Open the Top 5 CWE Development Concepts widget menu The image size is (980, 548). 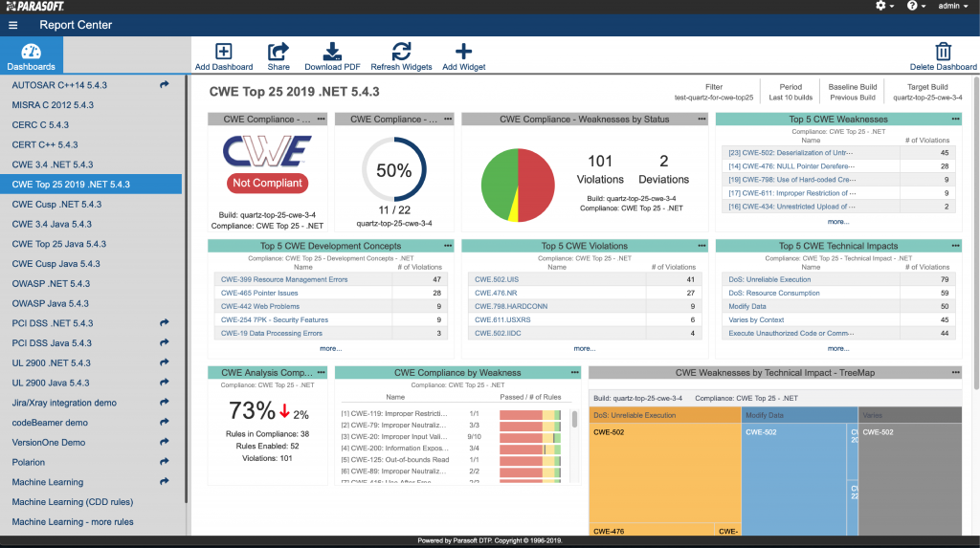(448, 246)
